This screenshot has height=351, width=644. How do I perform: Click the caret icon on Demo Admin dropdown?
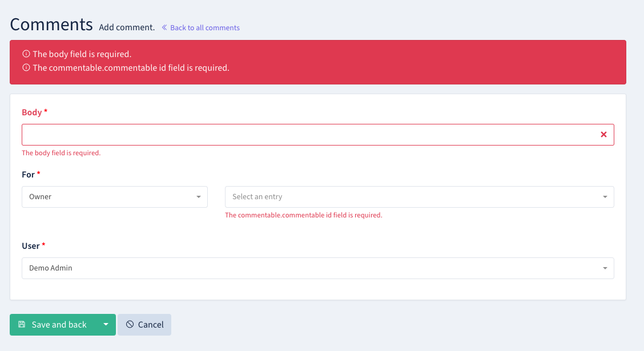tap(605, 268)
